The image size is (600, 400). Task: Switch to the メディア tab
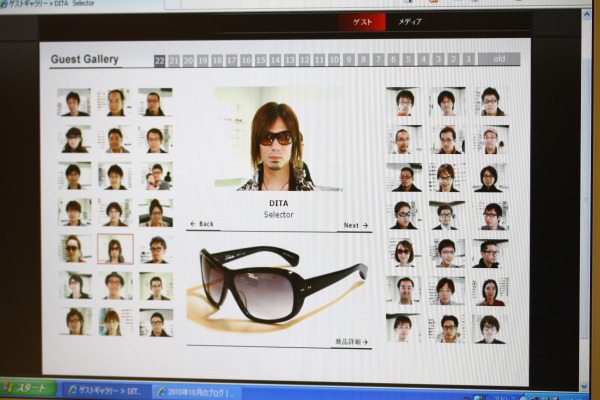(410, 22)
